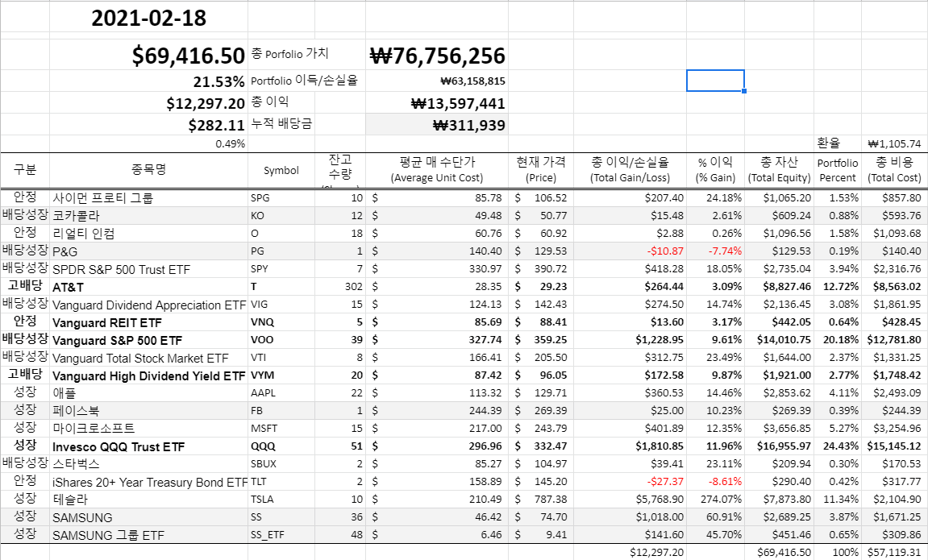The width and height of the screenshot is (928, 560).
Task: Click the Vanguard S&P 500 ETF name
Action: 148,340
